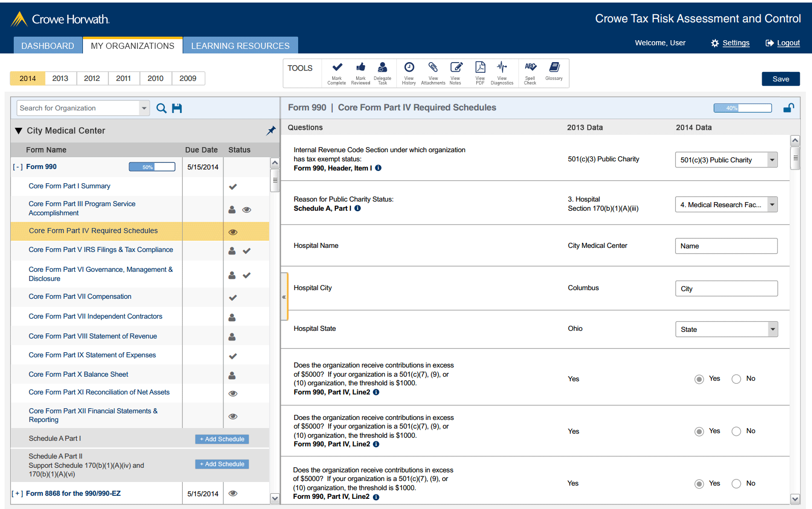Viewport: 812px width, 509px height.
Task: Toggle eye icon for Part XI Reconciliation
Action: tap(233, 393)
